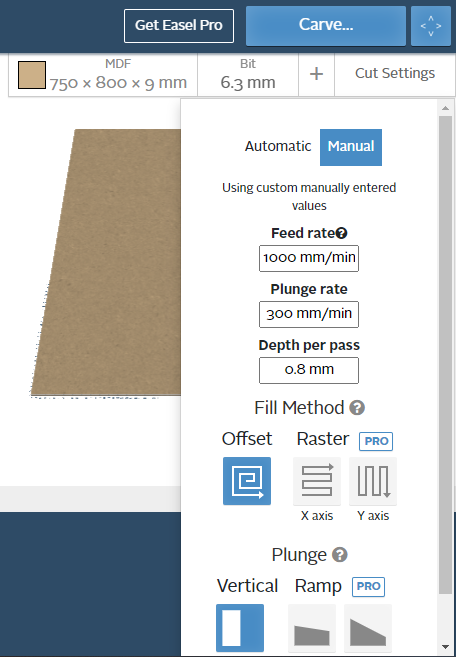Edit the Feed rate field
The width and height of the screenshot is (456, 657).
309,259
